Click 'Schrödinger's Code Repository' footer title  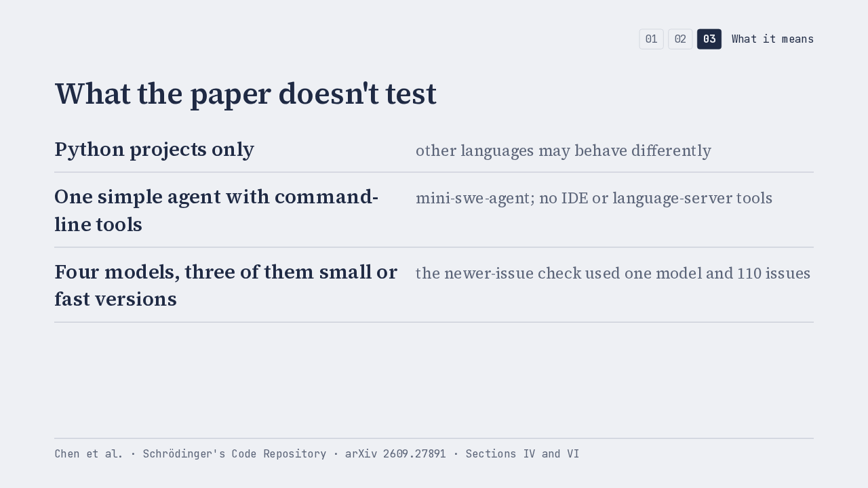point(235,454)
